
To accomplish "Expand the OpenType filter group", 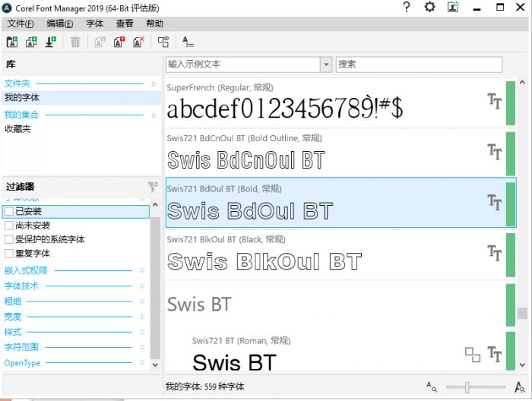I will [x=142, y=363].
